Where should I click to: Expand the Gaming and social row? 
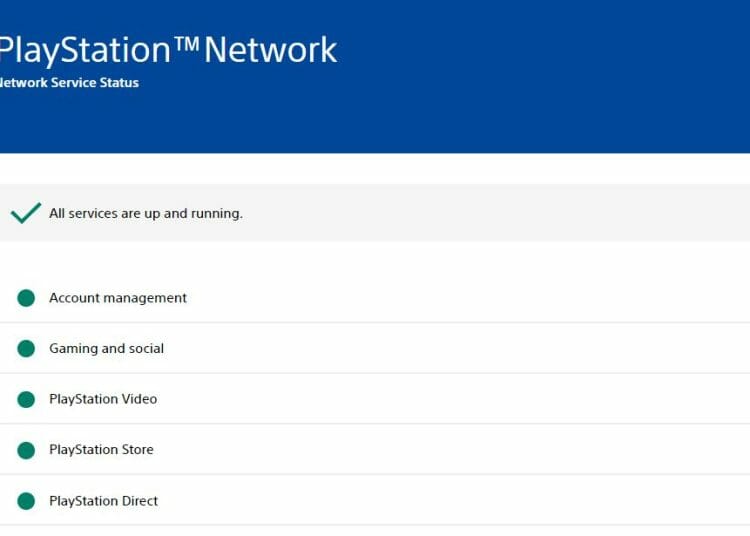pyautogui.click(x=375, y=348)
